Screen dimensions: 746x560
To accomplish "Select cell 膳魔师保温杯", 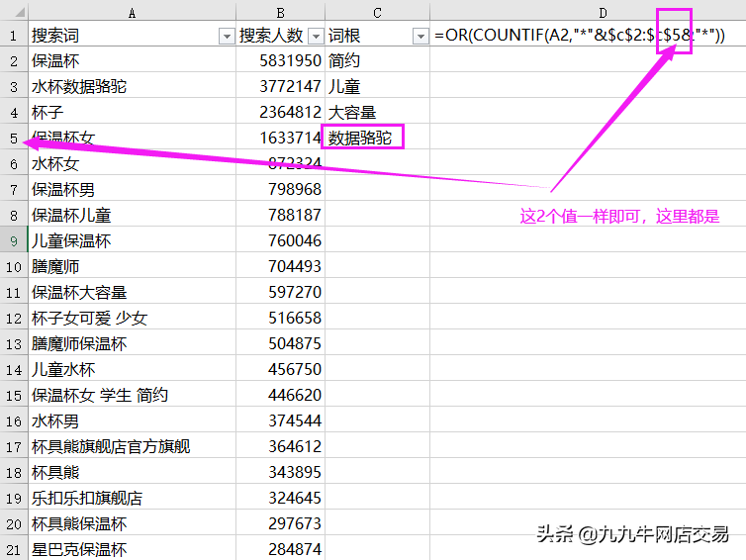I will pos(132,343).
